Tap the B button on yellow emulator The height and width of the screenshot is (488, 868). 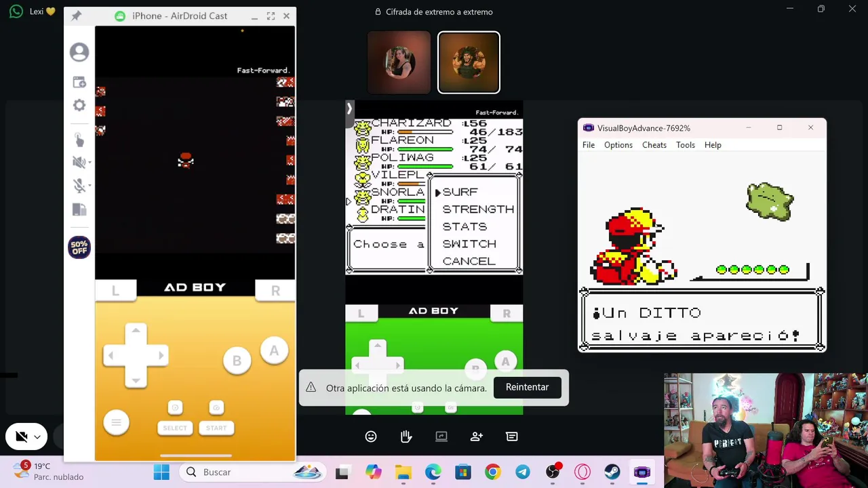(x=237, y=361)
